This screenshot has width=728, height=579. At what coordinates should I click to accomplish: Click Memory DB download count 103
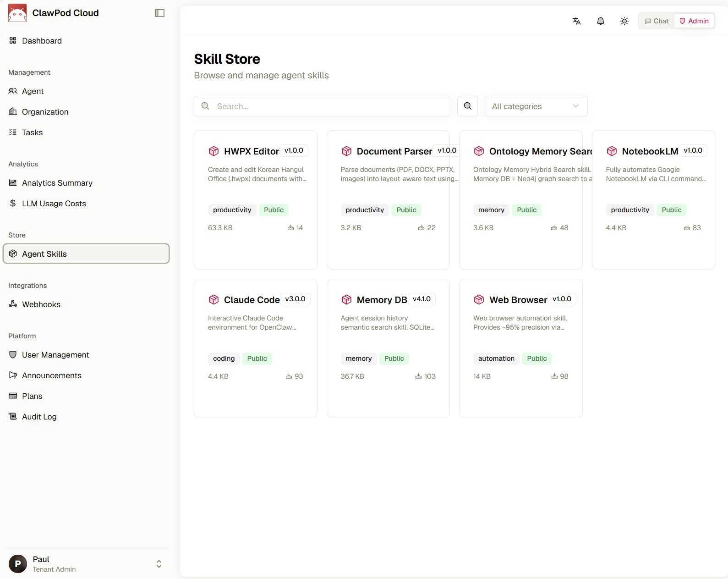(x=426, y=376)
